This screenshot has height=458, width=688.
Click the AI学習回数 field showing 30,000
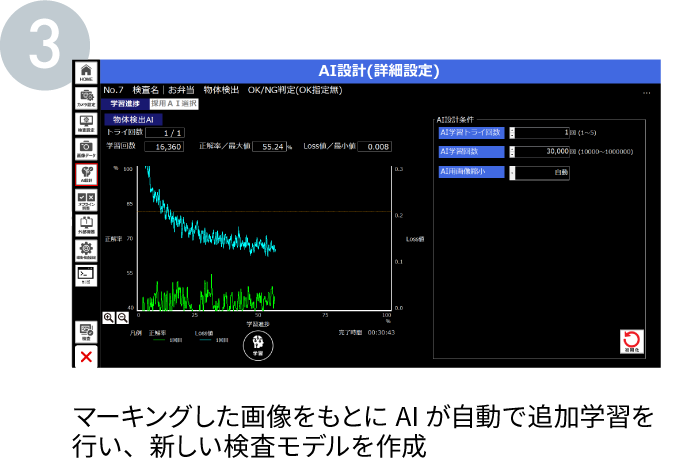pyautogui.click(x=542, y=152)
